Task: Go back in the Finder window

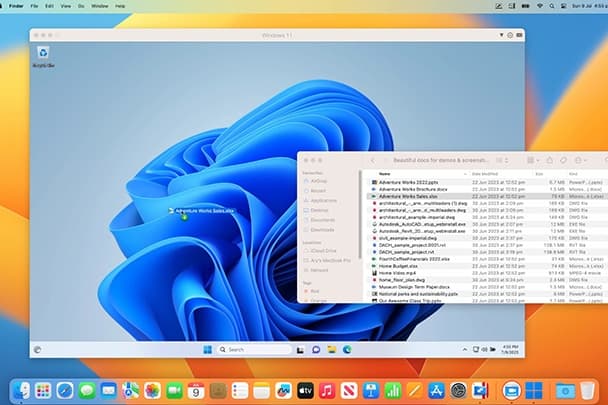Action: pyautogui.click(x=373, y=160)
